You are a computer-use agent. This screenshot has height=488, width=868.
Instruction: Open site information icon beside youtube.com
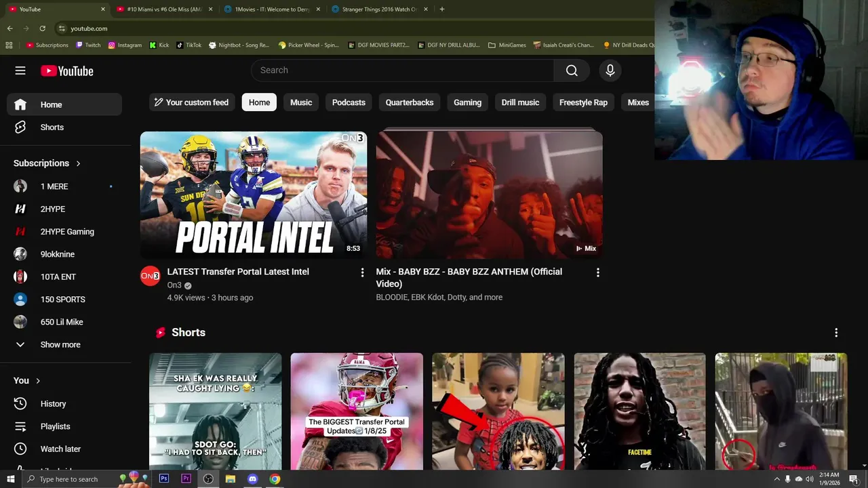pos(62,28)
